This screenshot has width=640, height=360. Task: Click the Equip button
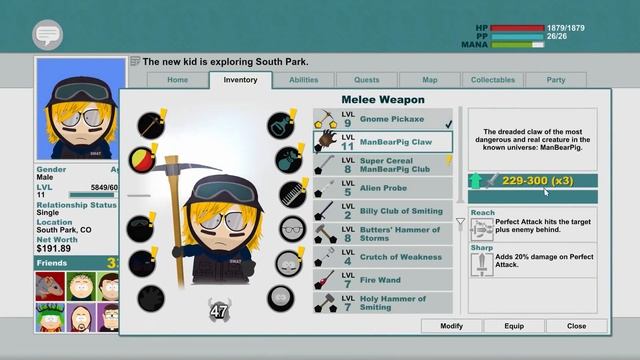click(514, 326)
